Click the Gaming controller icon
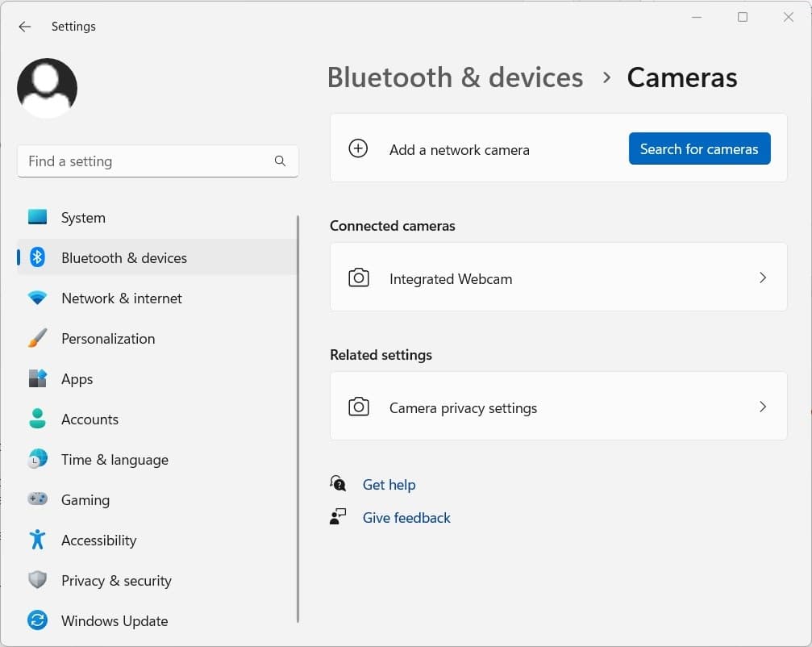 point(37,499)
